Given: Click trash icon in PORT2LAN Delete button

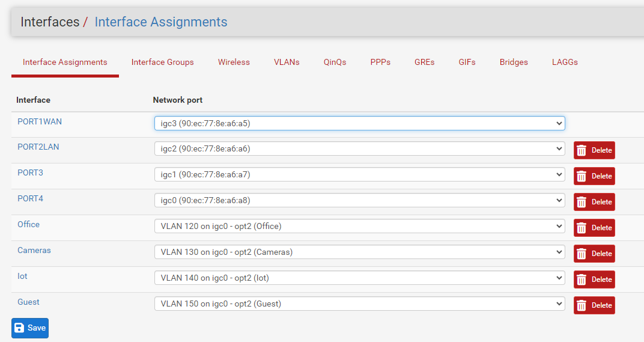Looking at the screenshot, I should [581, 150].
